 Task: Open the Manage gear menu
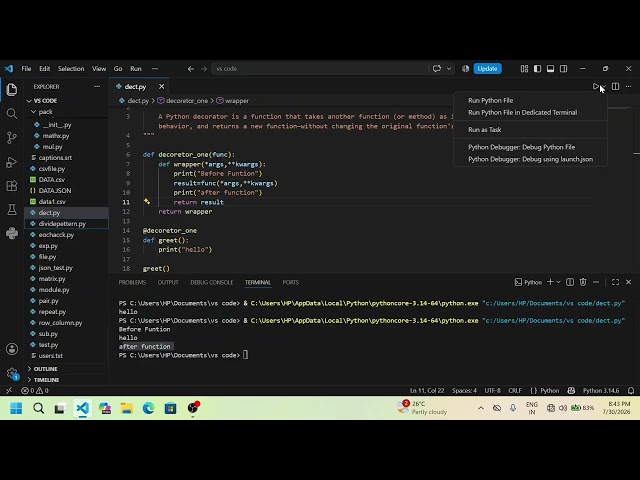click(12, 373)
